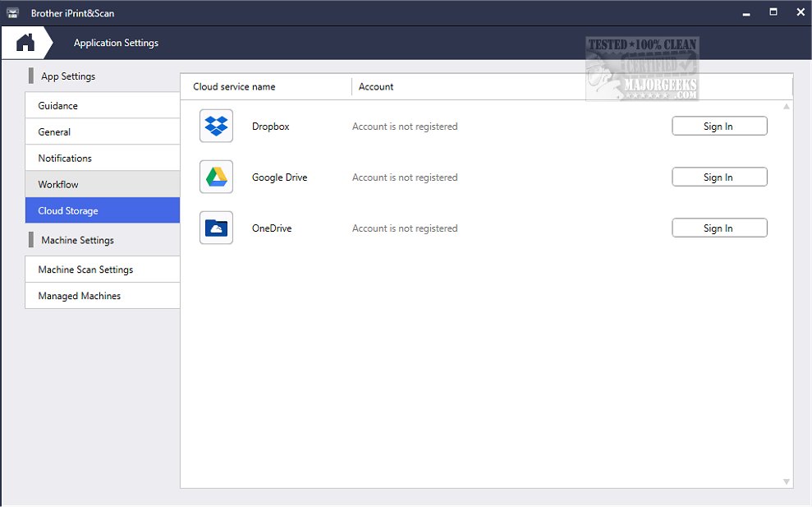Click the Brother iPrint&Scan title bar icon
This screenshot has height=507, width=812.
point(13,13)
